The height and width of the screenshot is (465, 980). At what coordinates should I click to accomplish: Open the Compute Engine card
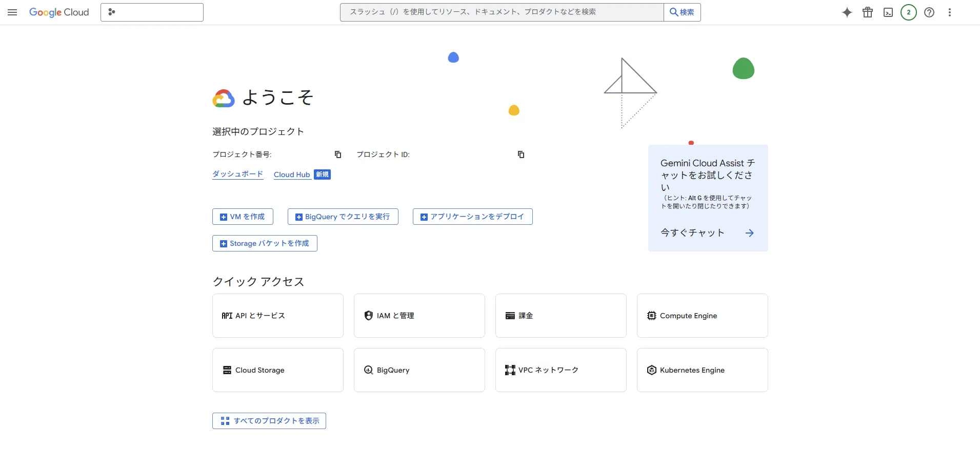pyautogui.click(x=703, y=316)
